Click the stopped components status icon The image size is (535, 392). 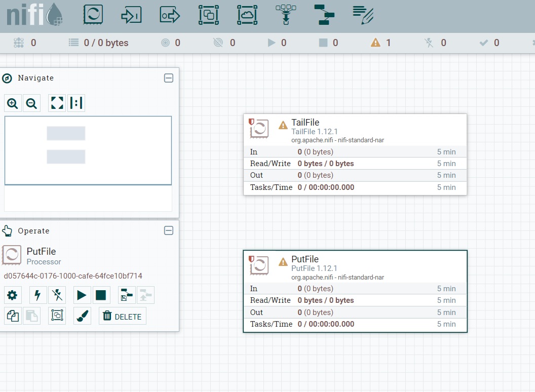tap(323, 43)
